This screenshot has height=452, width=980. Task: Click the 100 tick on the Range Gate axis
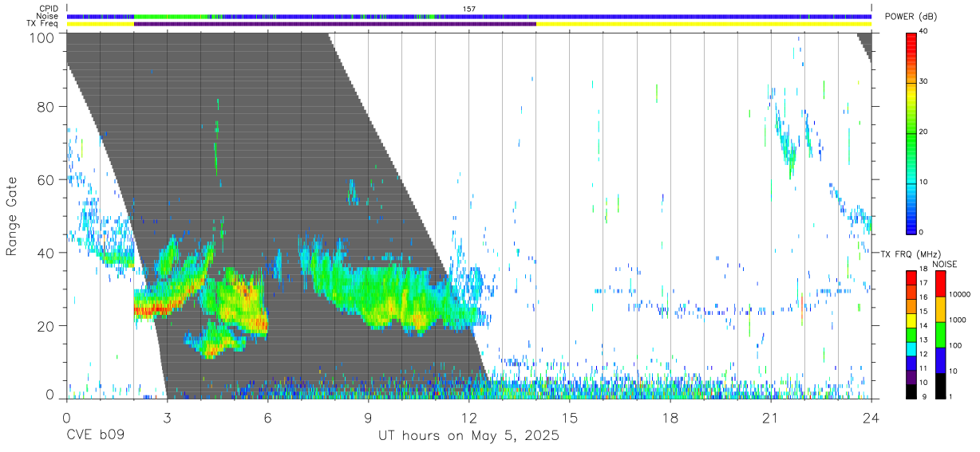click(41, 38)
